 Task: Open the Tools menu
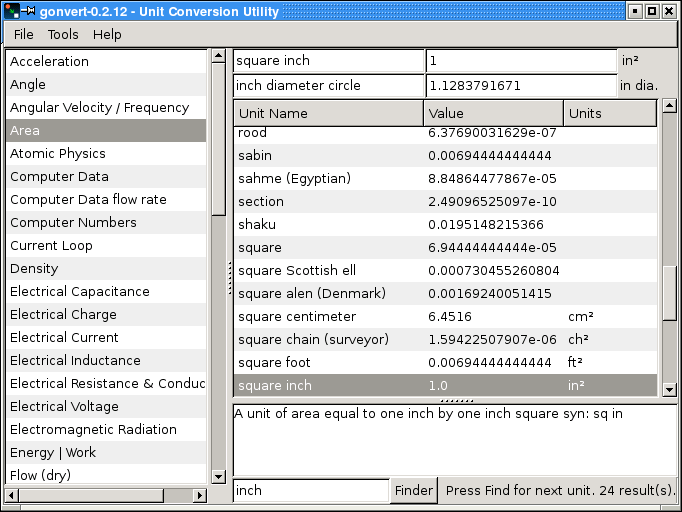pos(63,34)
